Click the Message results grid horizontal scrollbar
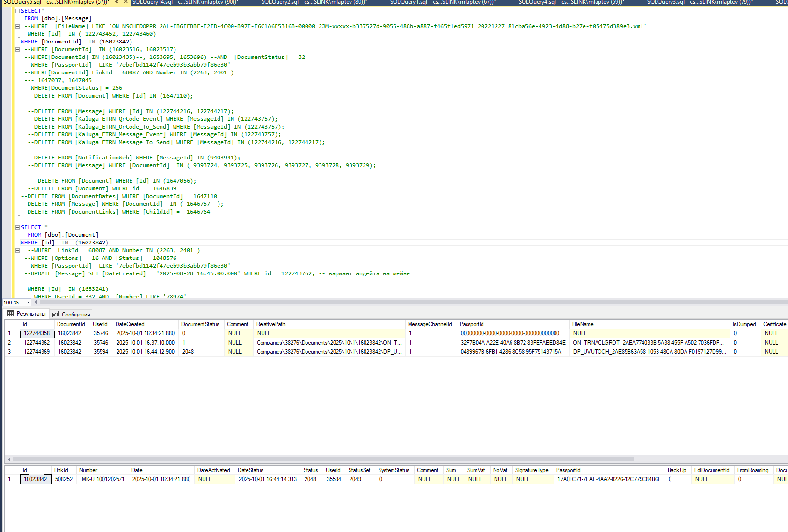788x532 pixels. 323,459
